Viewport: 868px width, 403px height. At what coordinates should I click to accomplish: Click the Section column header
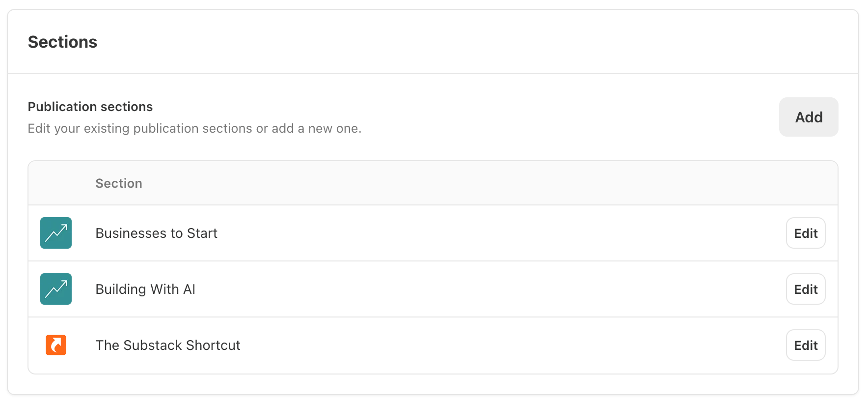(x=119, y=183)
